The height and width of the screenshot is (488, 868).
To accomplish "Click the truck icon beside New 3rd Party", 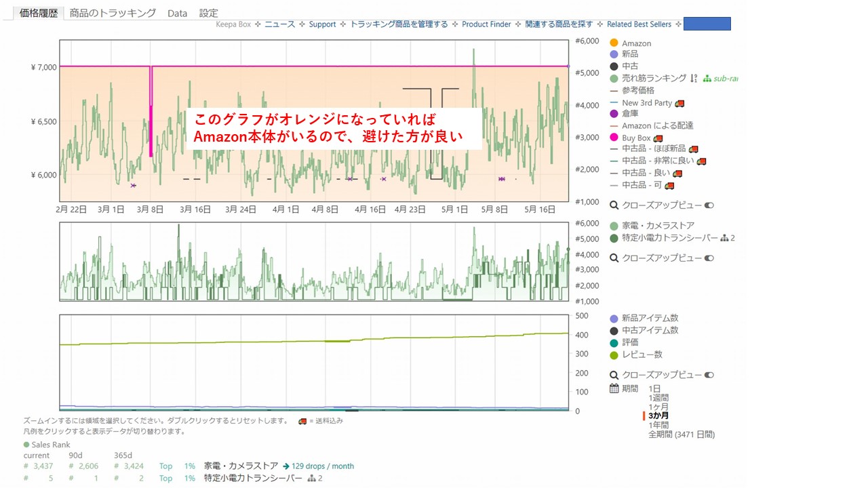I will tap(679, 103).
